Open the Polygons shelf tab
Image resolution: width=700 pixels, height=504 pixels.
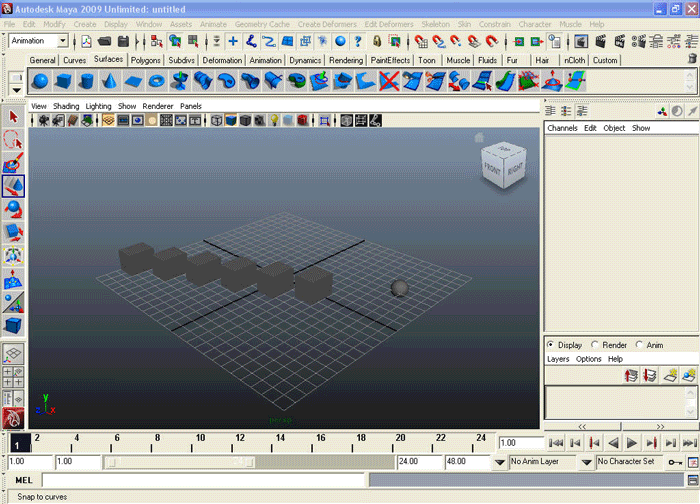[146, 60]
